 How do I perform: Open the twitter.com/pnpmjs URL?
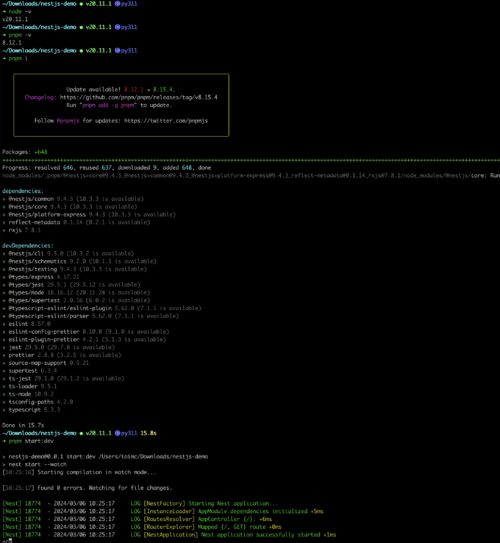[166, 121]
